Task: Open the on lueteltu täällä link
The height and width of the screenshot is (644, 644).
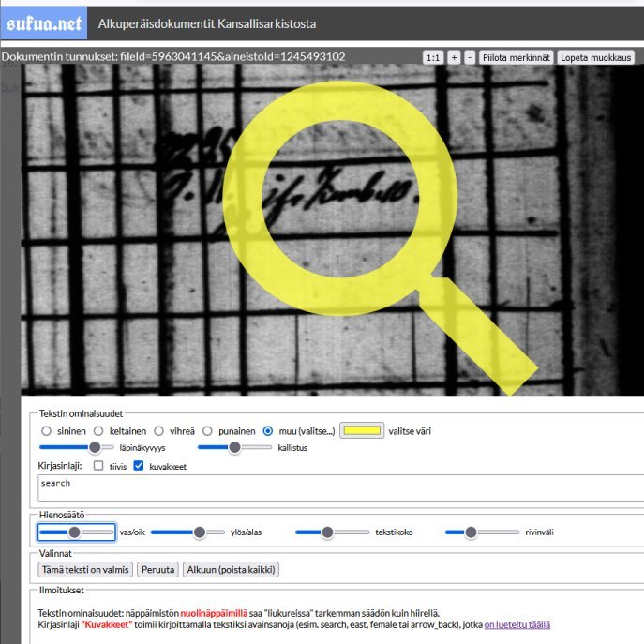Action: pos(517,624)
